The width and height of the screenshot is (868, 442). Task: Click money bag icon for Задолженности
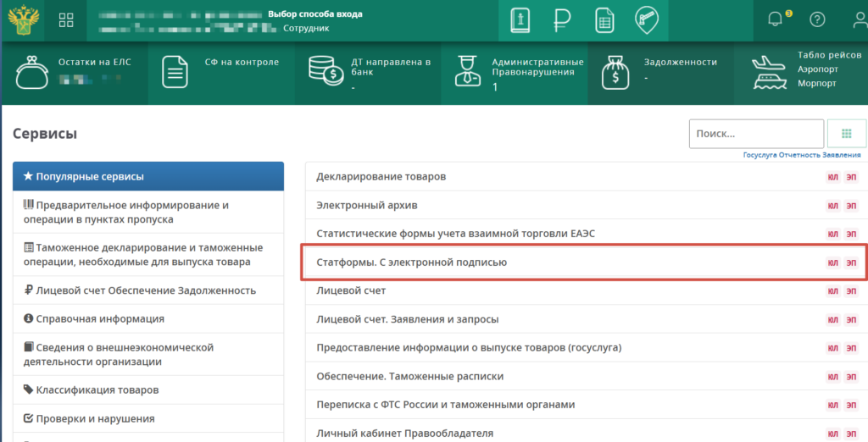[x=615, y=73]
